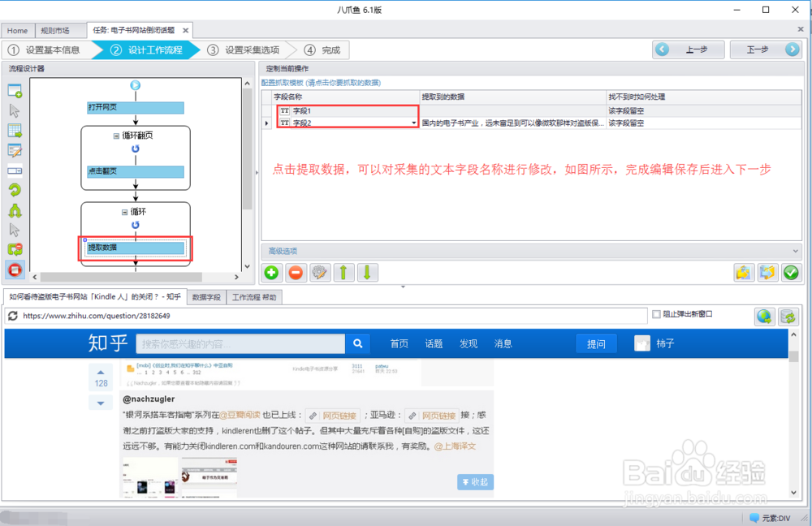Collapse the 循环翻页 loop box

click(116, 136)
